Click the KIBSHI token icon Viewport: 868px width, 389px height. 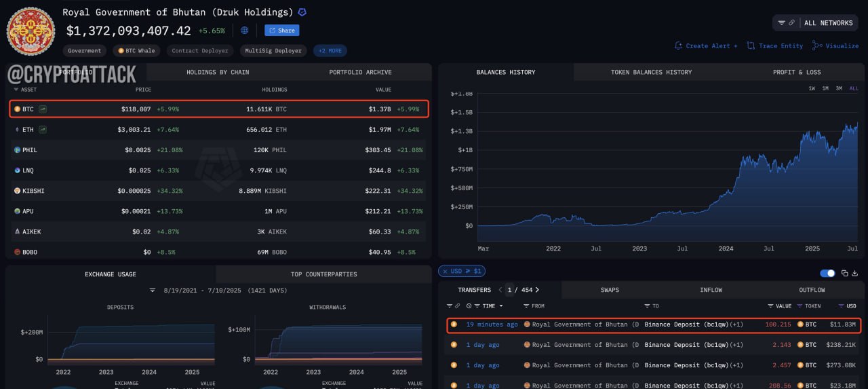click(x=17, y=191)
